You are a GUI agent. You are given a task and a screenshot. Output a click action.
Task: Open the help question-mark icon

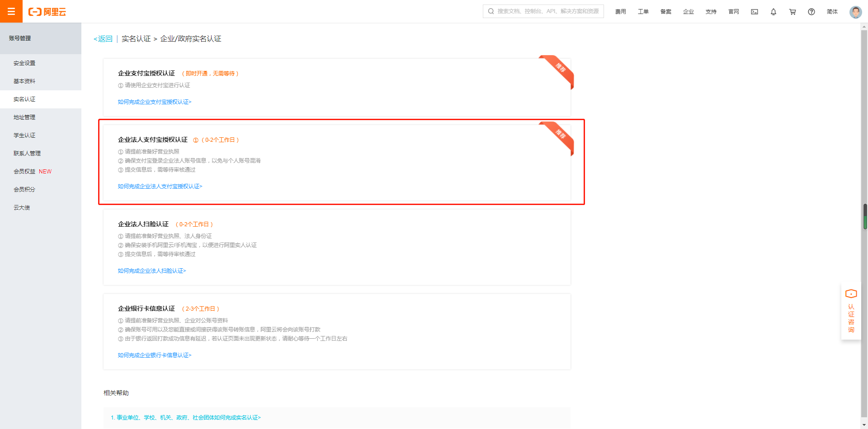click(x=811, y=12)
